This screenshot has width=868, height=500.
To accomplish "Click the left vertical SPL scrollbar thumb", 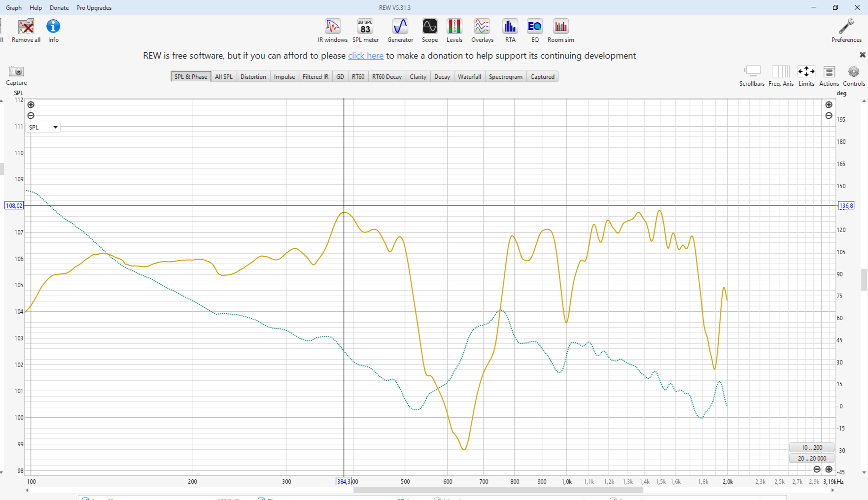I will (2, 169).
